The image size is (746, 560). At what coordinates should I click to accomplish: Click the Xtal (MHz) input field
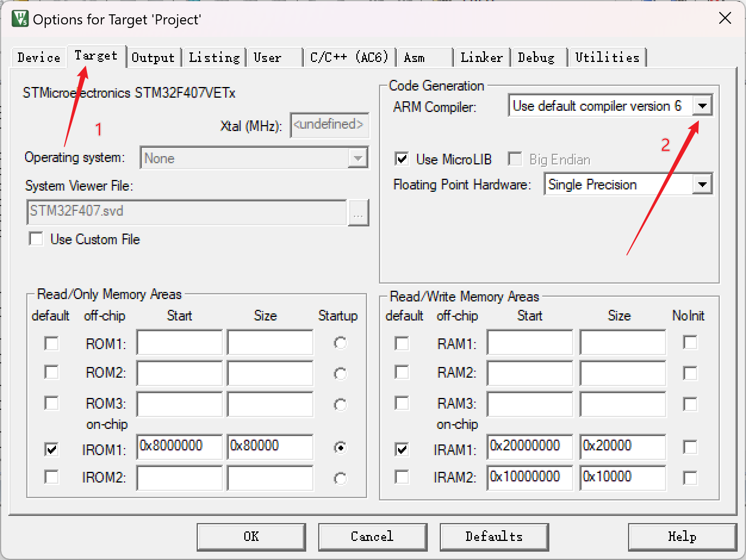[330, 125]
